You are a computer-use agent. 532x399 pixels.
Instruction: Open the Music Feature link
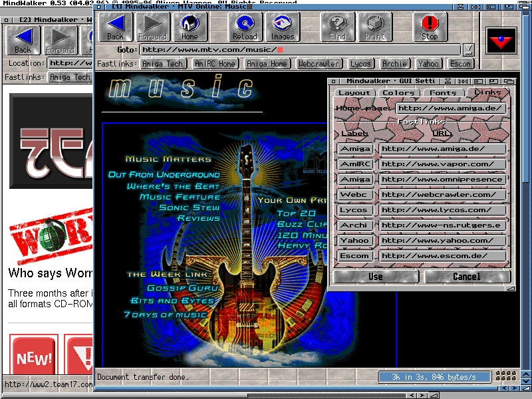point(180,197)
